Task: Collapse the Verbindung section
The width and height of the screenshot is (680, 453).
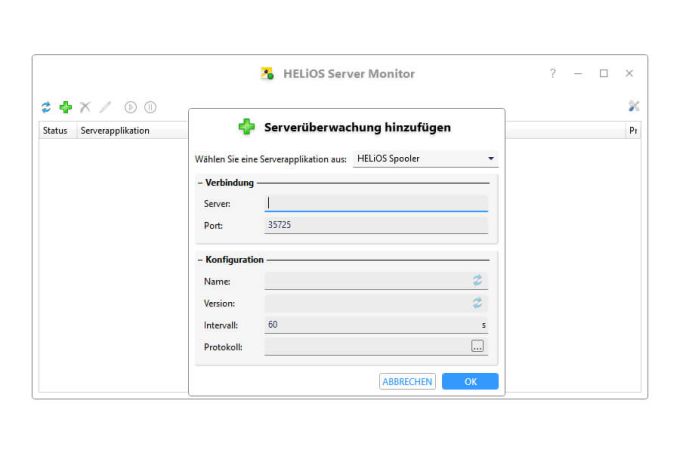Action: tap(200, 183)
